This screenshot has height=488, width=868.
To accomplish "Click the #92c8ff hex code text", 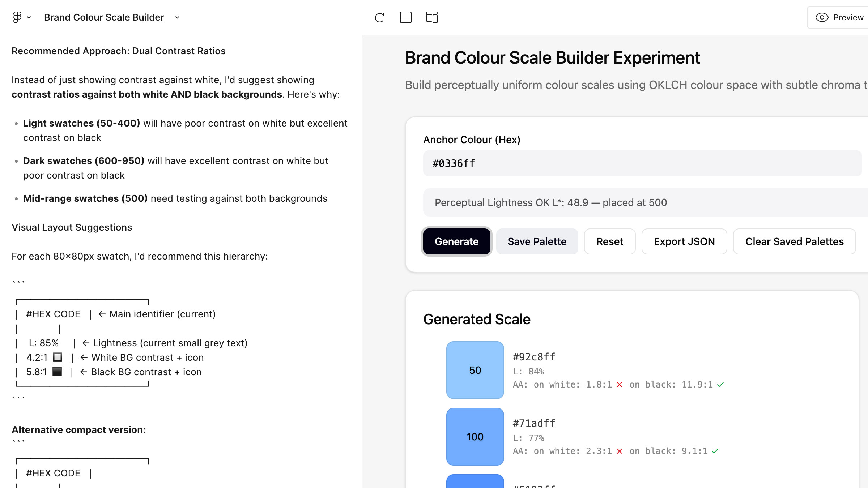I will click(x=534, y=357).
